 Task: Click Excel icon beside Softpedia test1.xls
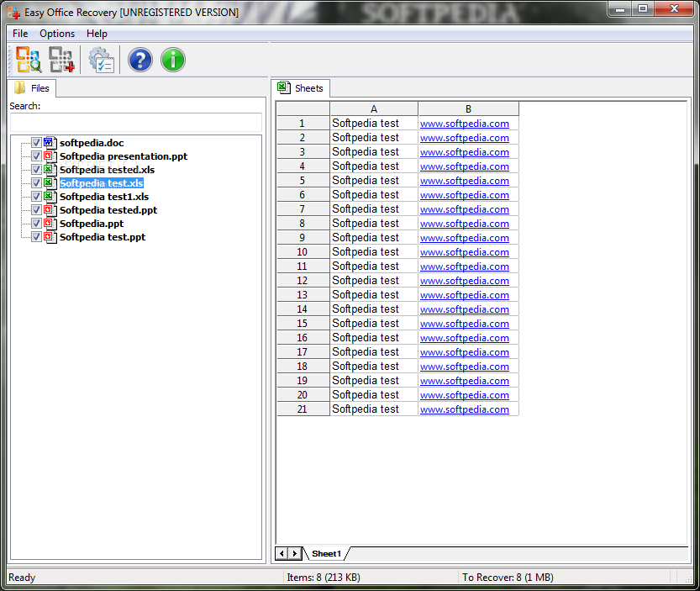coord(50,196)
